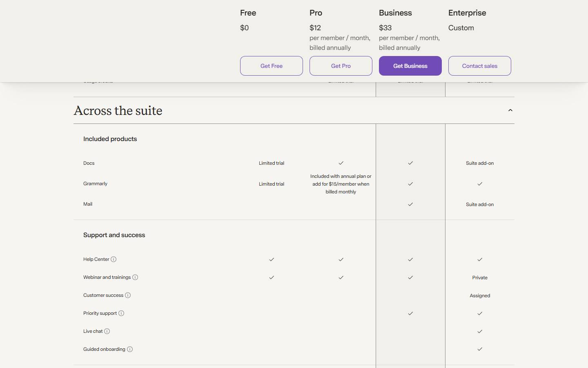
Task: Click the Grammarly checkmark under Enterprise
Action: [480, 184]
